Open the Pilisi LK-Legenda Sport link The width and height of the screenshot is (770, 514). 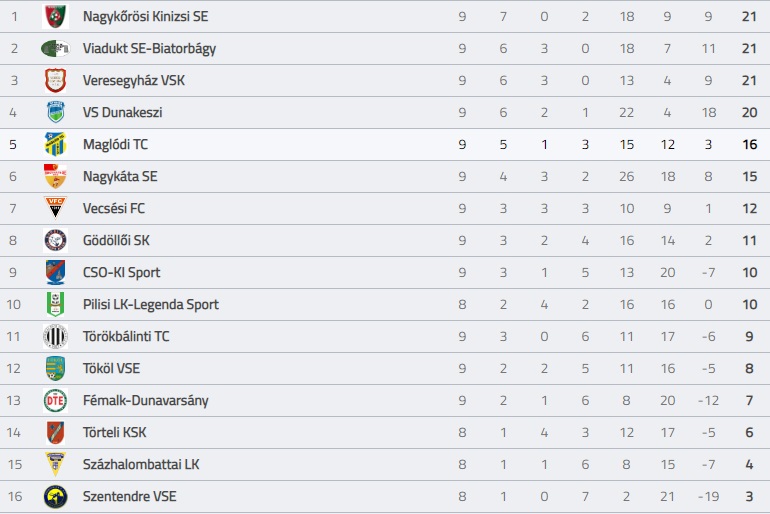(151, 304)
